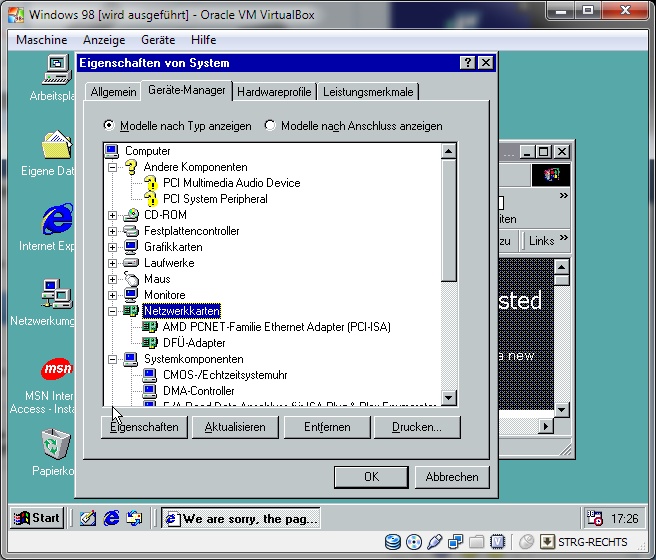656x560 pixels.
Task: Click the Maus icon in tree
Action: (x=131, y=279)
